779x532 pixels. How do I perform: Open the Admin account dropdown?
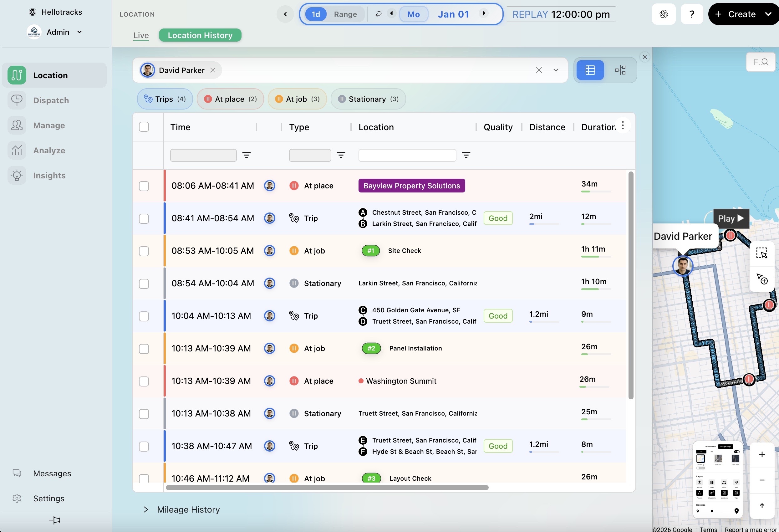coord(79,32)
